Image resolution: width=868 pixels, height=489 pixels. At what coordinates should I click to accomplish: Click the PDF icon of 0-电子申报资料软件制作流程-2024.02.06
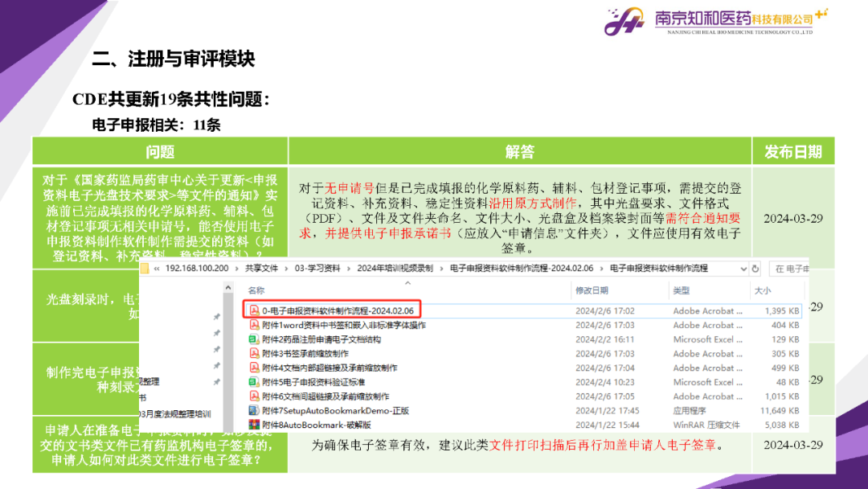pos(253,310)
